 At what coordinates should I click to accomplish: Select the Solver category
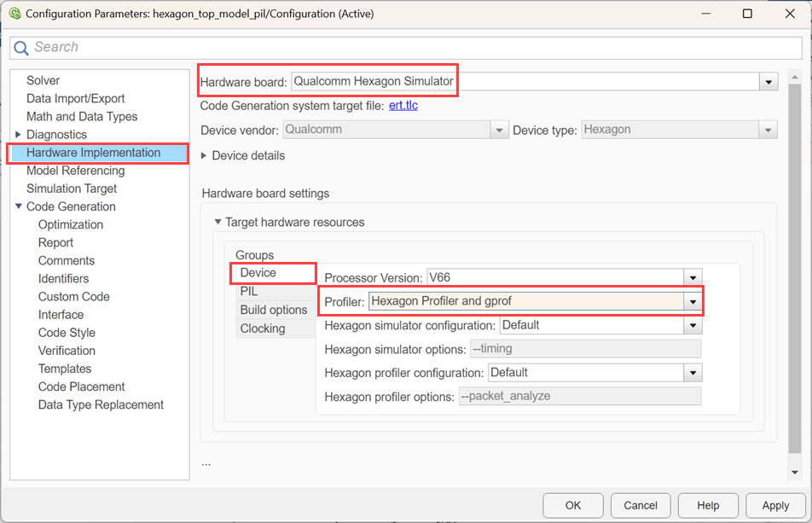(43, 80)
